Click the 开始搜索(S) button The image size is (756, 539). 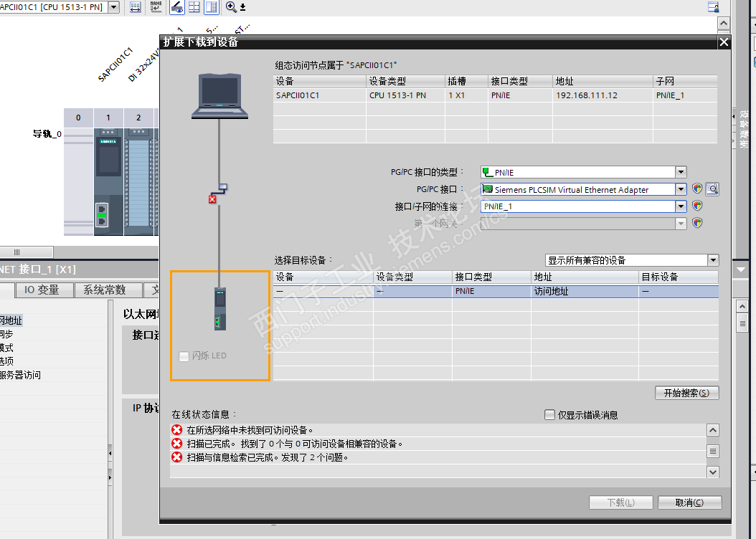point(686,393)
